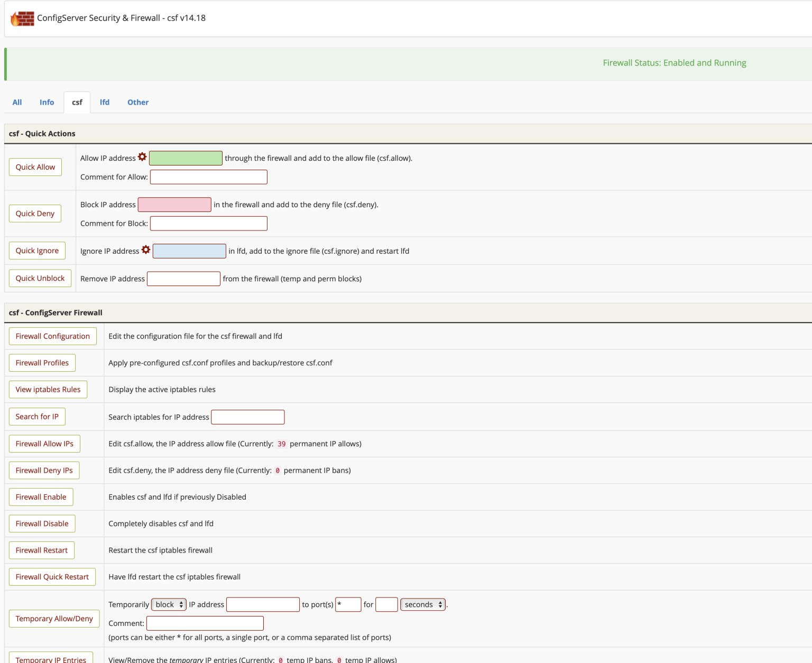Click gear icon beside Allow IP address

pyautogui.click(x=142, y=157)
